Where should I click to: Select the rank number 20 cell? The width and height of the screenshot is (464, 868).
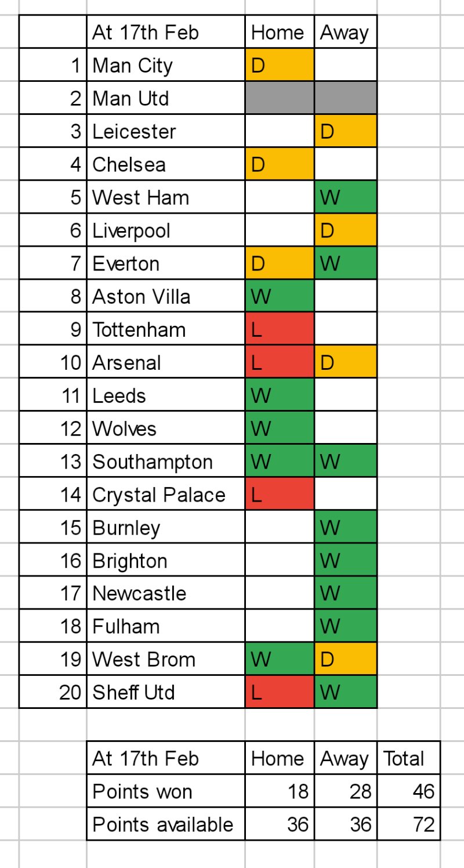tap(53, 692)
